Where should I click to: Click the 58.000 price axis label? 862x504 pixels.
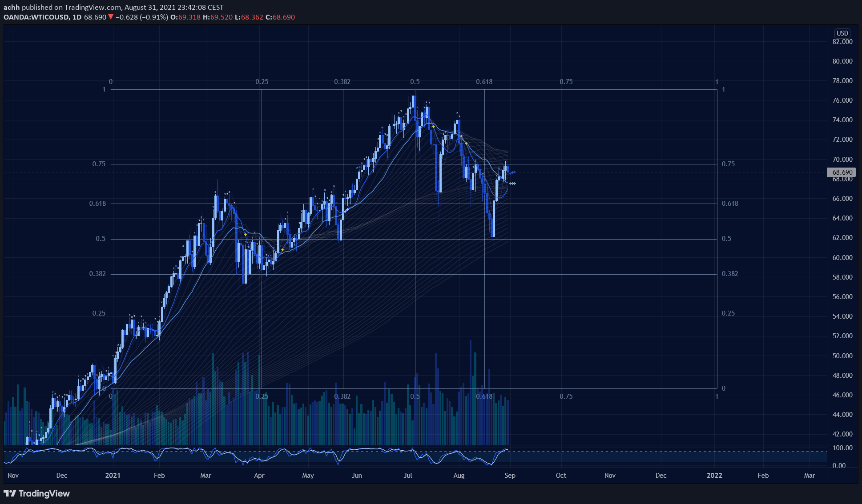click(842, 277)
